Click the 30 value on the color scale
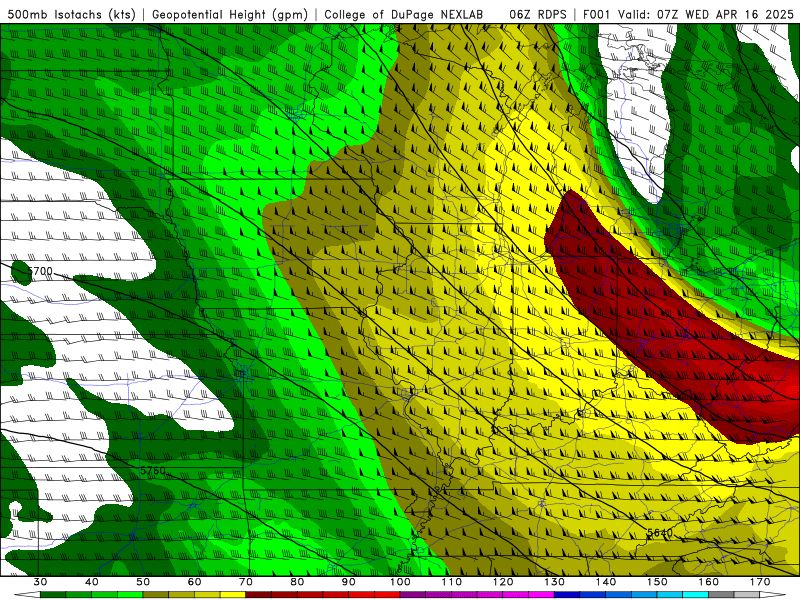 [40, 582]
